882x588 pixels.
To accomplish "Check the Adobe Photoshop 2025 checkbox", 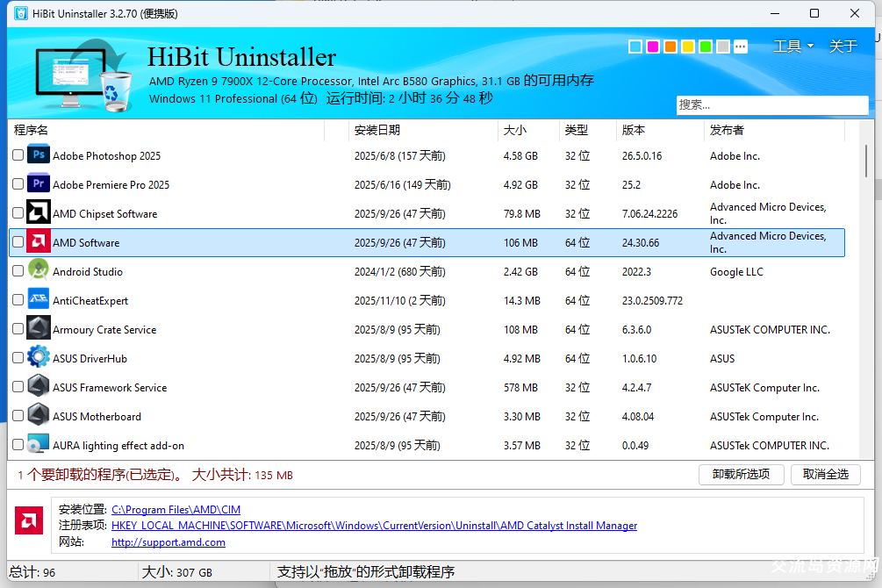I will tap(18, 154).
